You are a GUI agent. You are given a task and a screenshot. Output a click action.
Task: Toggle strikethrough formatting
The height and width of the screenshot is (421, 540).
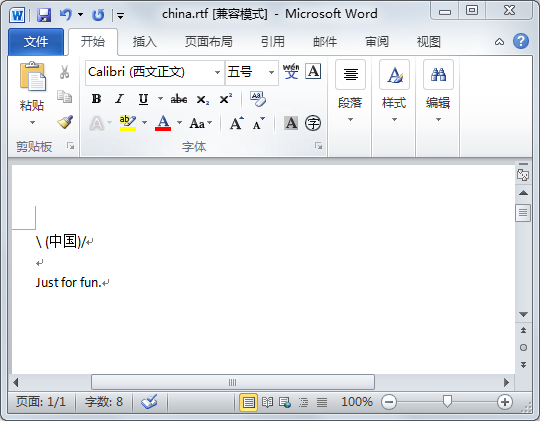pyautogui.click(x=179, y=99)
